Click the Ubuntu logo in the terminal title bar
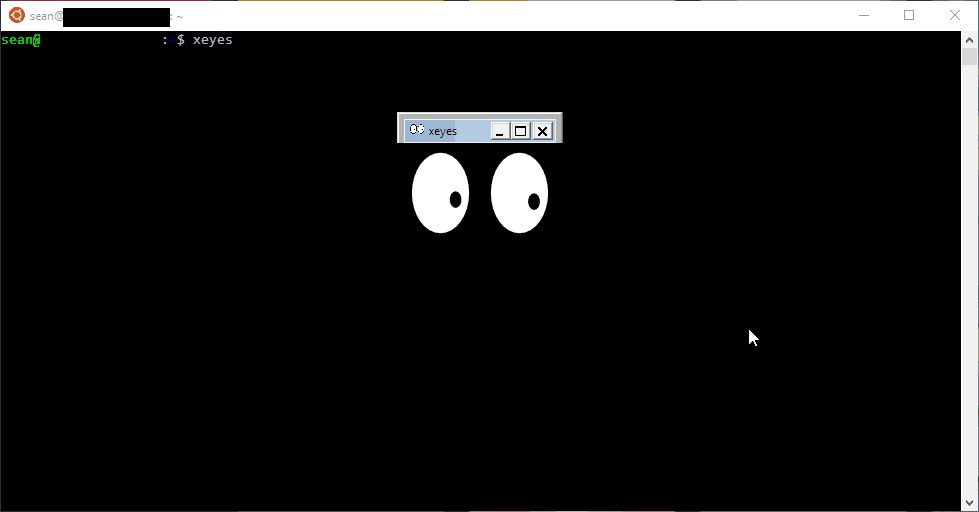Viewport: 979px width, 512px height. [x=17, y=15]
